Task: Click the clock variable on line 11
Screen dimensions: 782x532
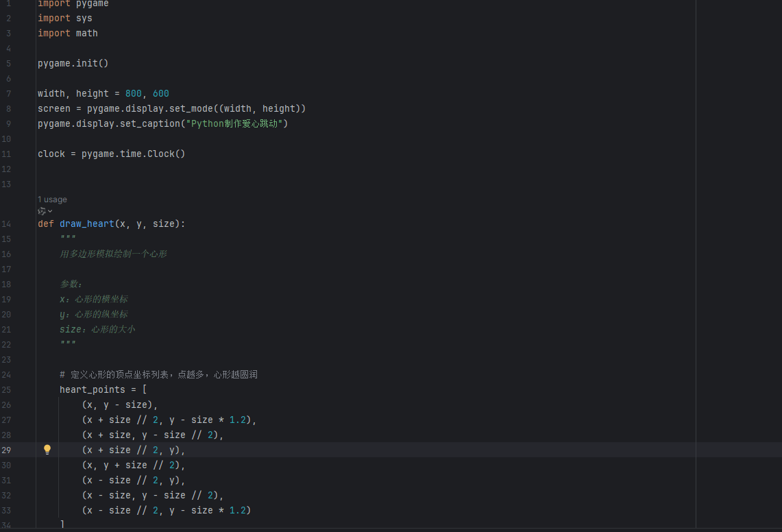Action: tap(51, 154)
